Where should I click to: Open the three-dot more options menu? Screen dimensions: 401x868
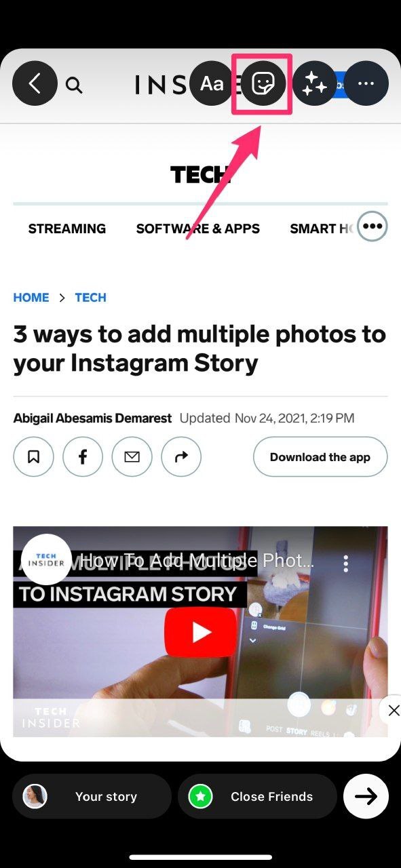(366, 83)
